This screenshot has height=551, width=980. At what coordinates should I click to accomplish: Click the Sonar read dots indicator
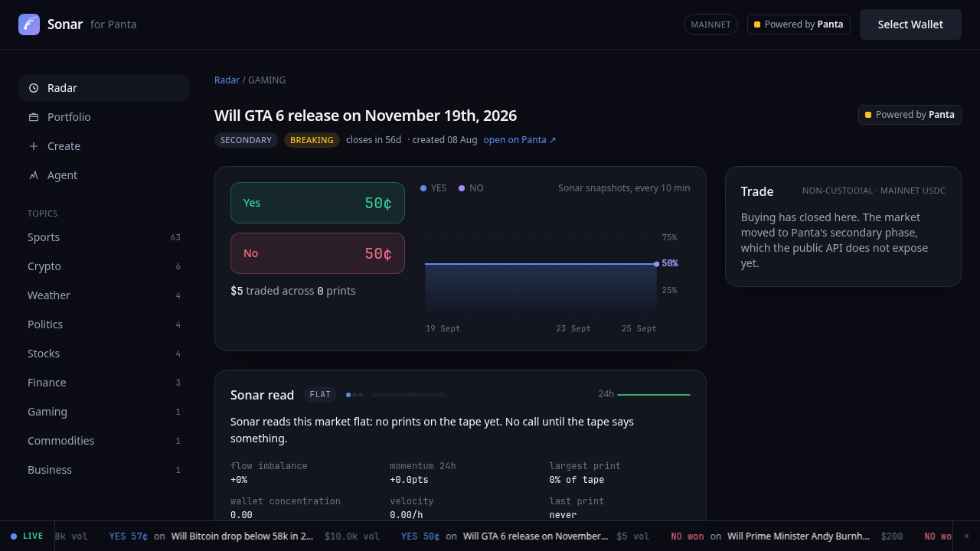(x=354, y=395)
